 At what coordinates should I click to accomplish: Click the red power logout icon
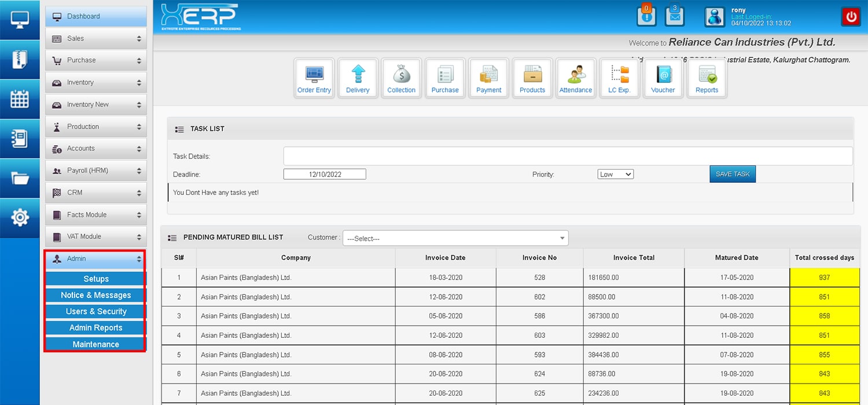pos(851,17)
